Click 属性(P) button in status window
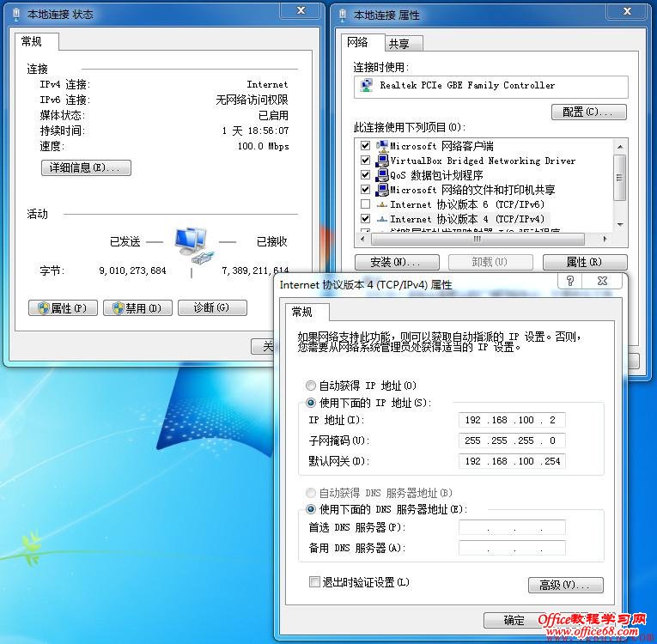Viewport: 657px width, 644px height. pyautogui.click(x=63, y=308)
